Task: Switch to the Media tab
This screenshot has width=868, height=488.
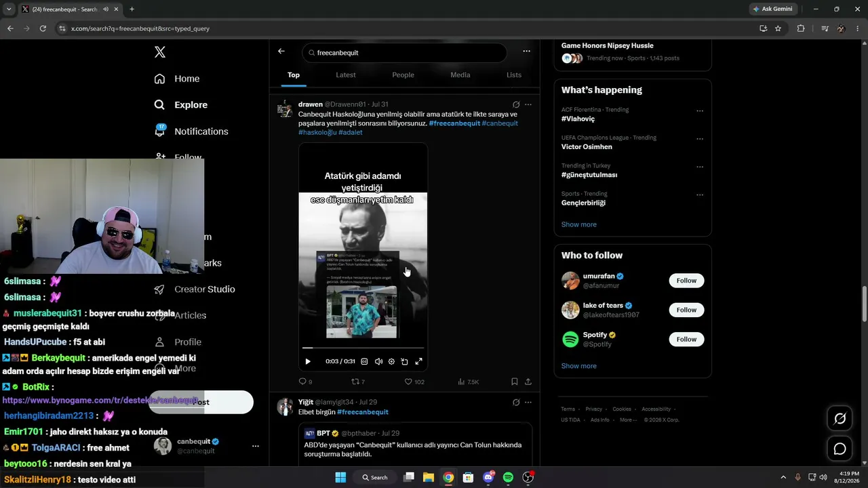Action: (460, 75)
